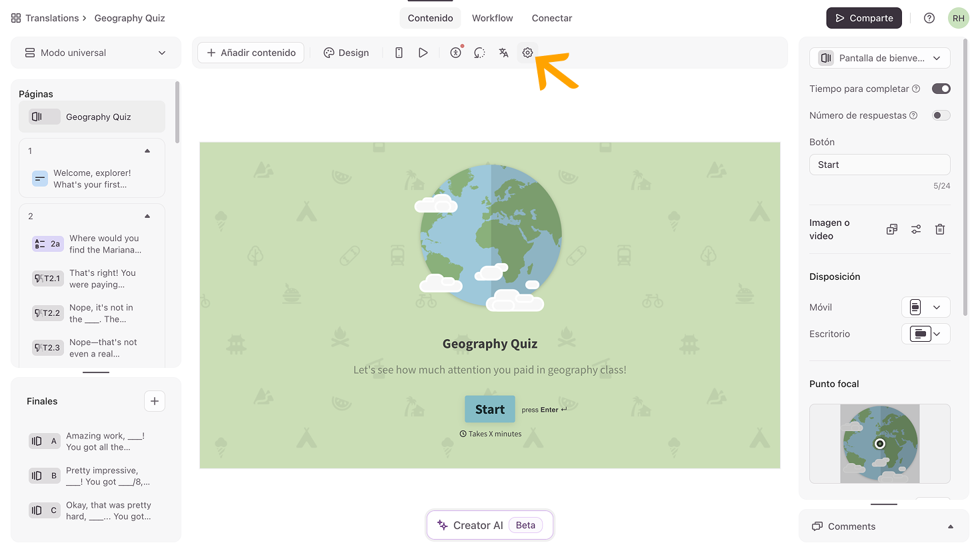Viewport: 980px width, 553px height.
Task: Open image adjustment sliders icon
Action: click(x=916, y=229)
